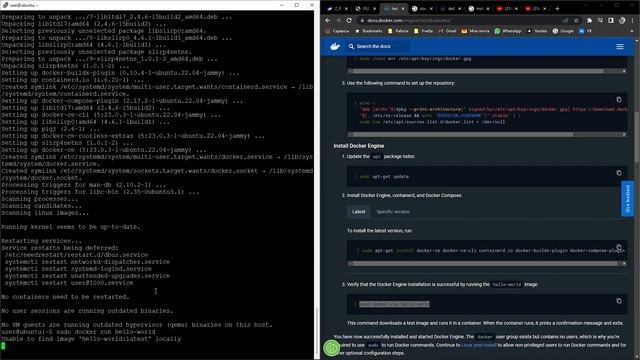Open the Yandex bookmark
This screenshot has height=360, width=640.
(x=537, y=31)
